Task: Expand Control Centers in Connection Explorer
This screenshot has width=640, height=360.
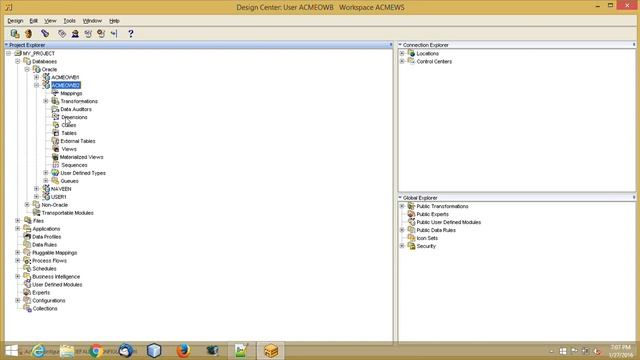Action: click(x=402, y=62)
